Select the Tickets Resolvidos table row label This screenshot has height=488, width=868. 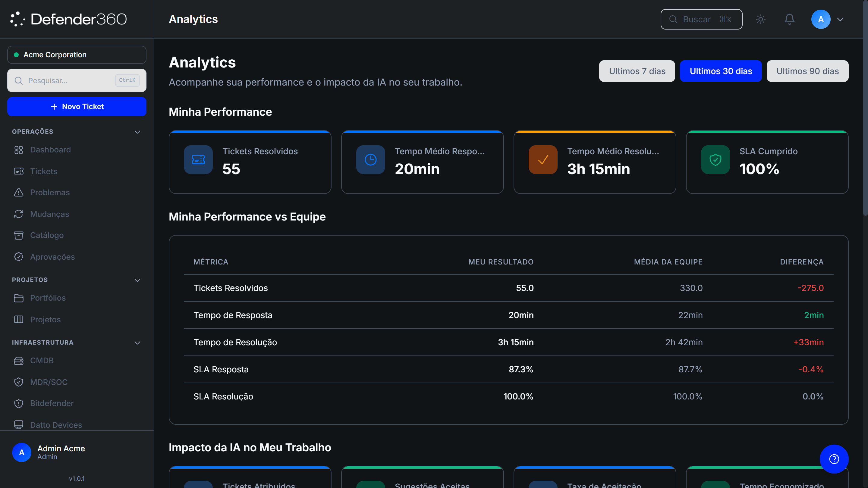click(231, 288)
